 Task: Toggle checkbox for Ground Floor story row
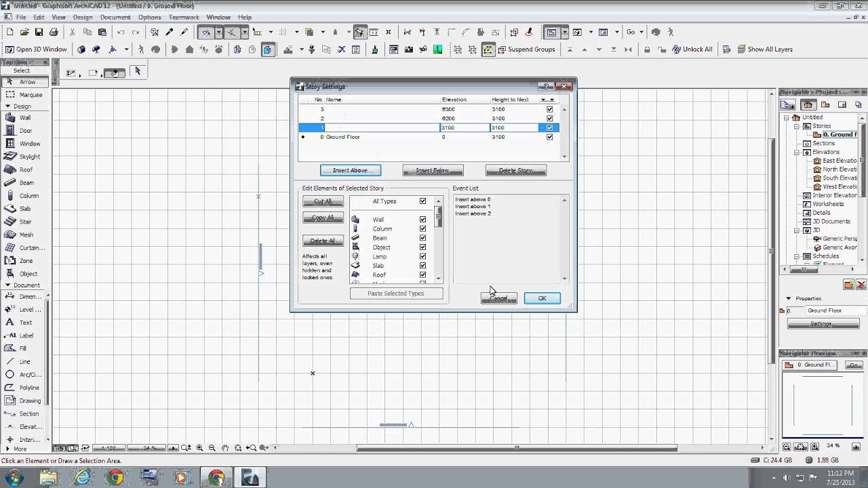click(x=549, y=137)
